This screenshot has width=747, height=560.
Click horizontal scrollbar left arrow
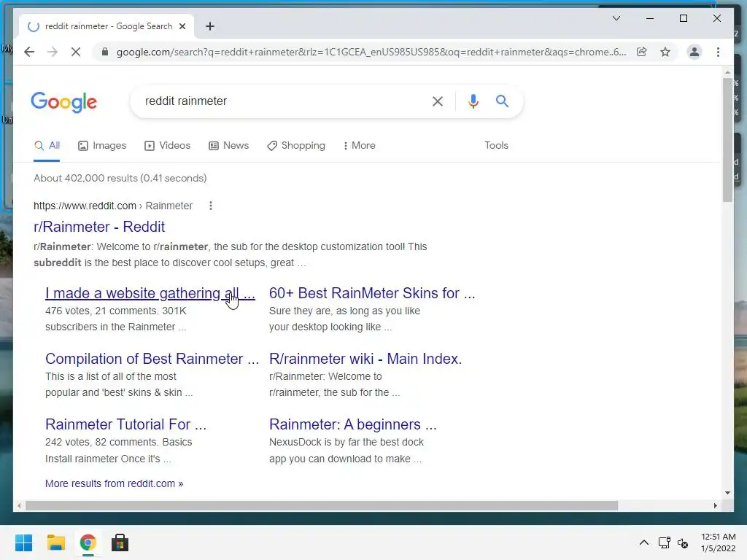(18, 506)
